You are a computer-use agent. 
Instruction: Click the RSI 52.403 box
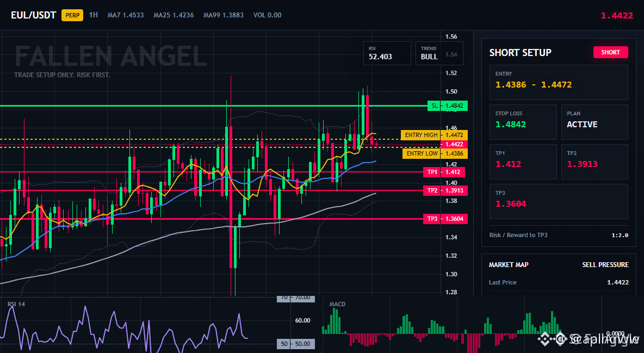click(387, 53)
